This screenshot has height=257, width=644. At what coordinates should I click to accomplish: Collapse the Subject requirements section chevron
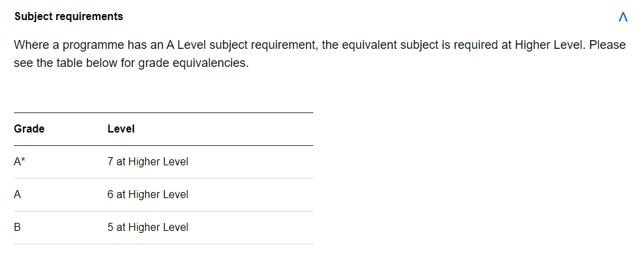(623, 17)
